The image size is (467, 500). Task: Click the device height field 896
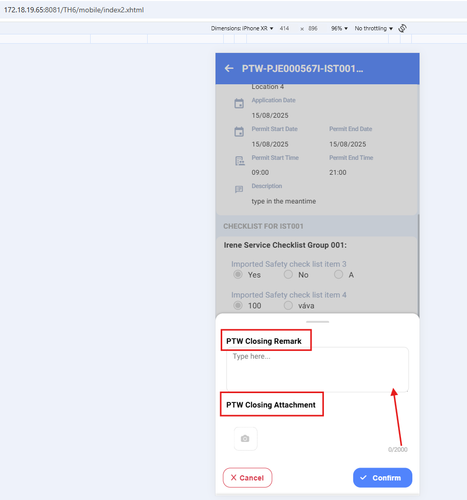click(313, 28)
